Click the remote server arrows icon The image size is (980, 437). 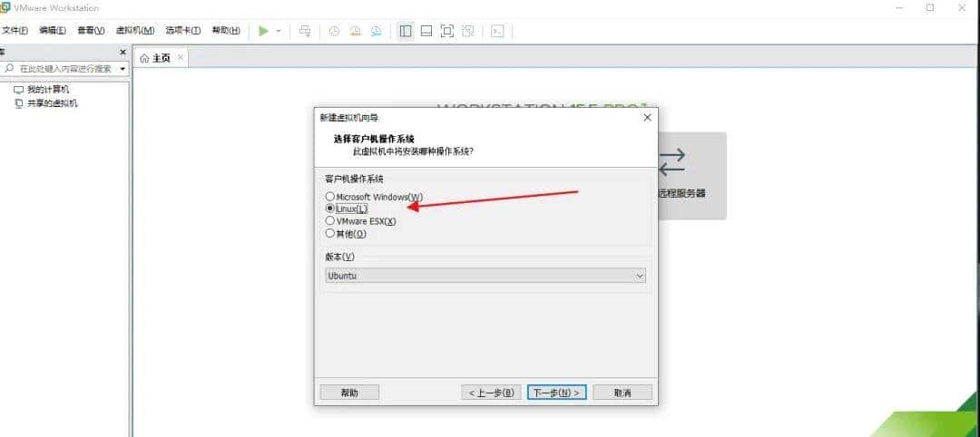click(x=672, y=161)
